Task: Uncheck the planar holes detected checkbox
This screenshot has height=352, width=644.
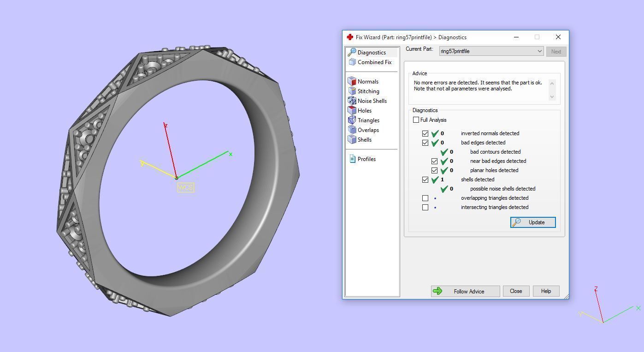Action: [434, 170]
